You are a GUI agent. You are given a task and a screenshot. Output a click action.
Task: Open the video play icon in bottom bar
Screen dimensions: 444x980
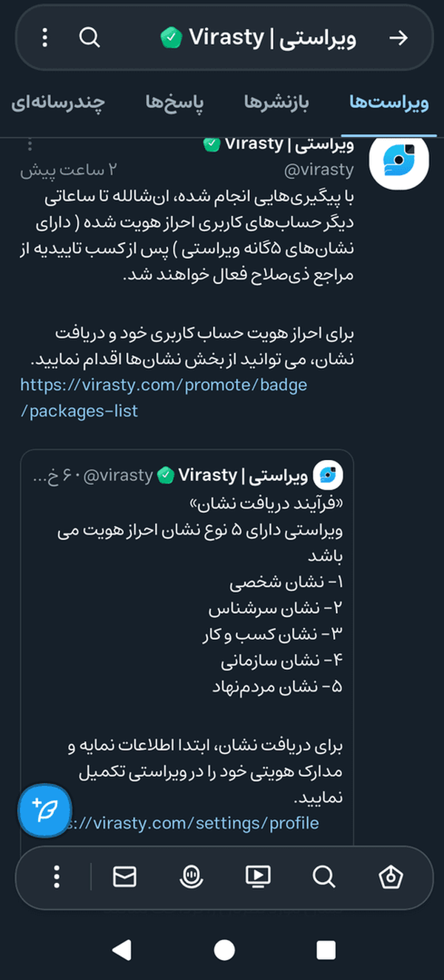(258, 877)
